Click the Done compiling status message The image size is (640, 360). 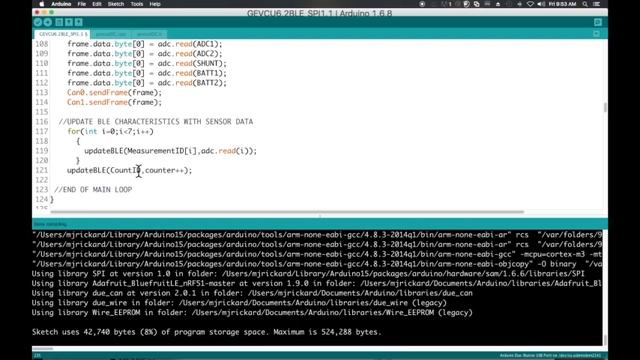[x=50, y=224]
